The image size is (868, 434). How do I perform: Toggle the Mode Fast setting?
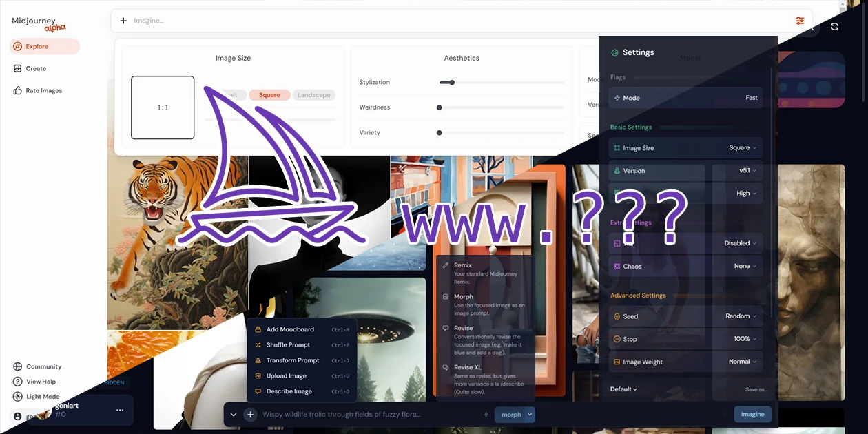pos(685,98)
